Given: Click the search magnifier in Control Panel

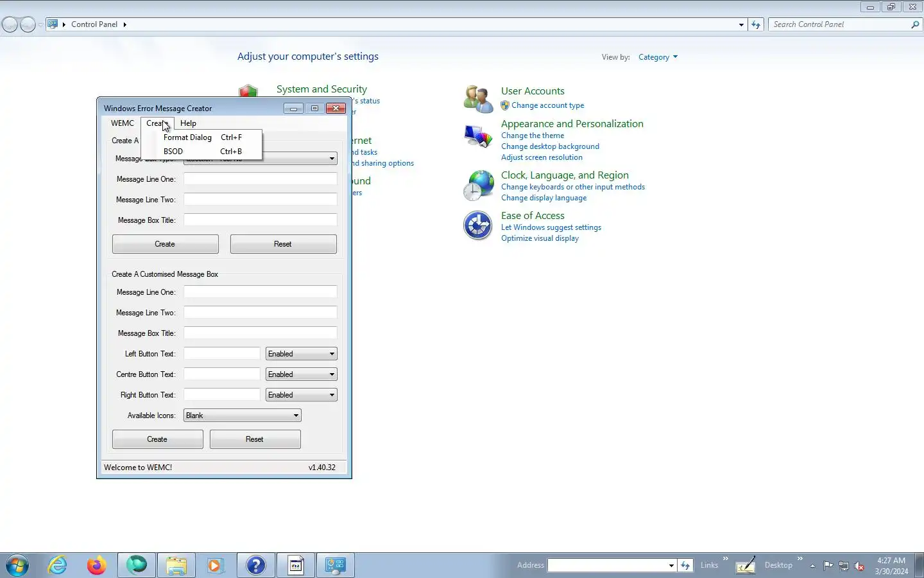Looking at the screenshot, I should (915, 24).
